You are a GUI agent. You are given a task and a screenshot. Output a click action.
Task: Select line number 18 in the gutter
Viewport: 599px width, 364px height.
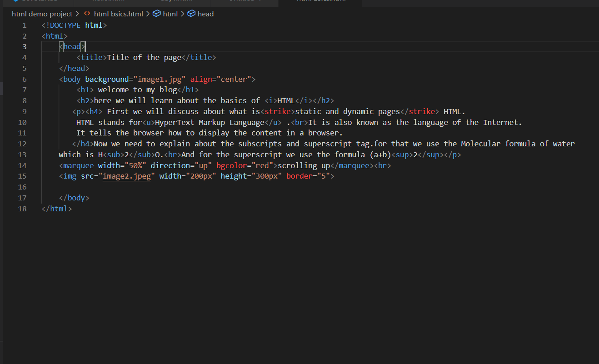coord(22,209)
